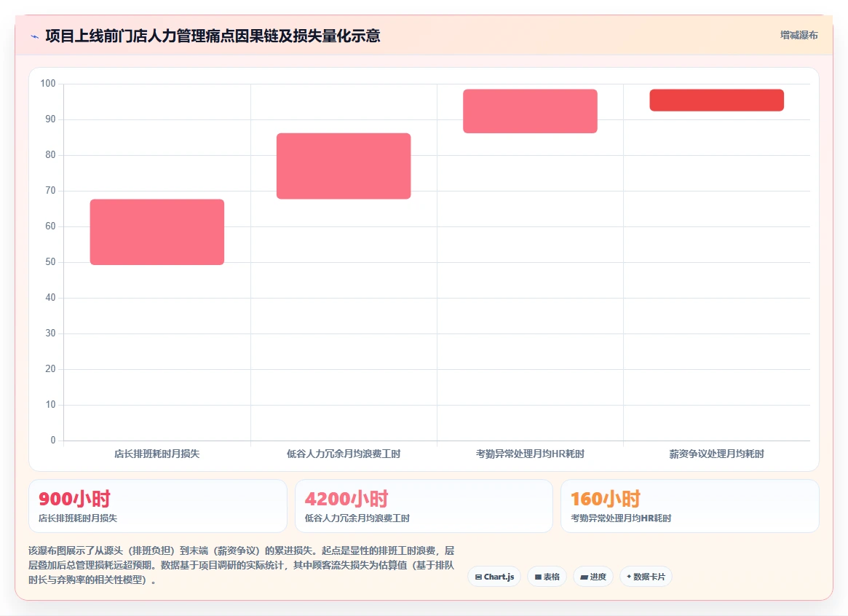Click the 表格 tag's square icon
This screenshot has height=616, width=848.
coord(538,577)
